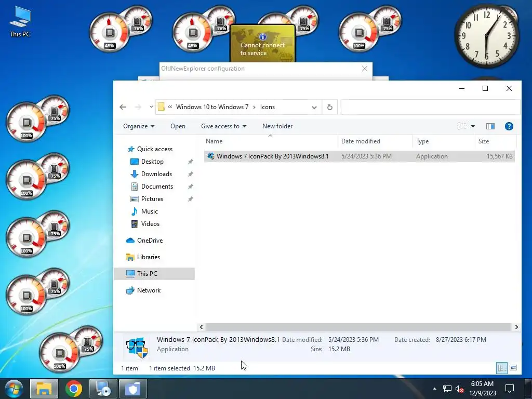Sort by Name column
Viewport: 532px width, 399px height.
(270, 141)
